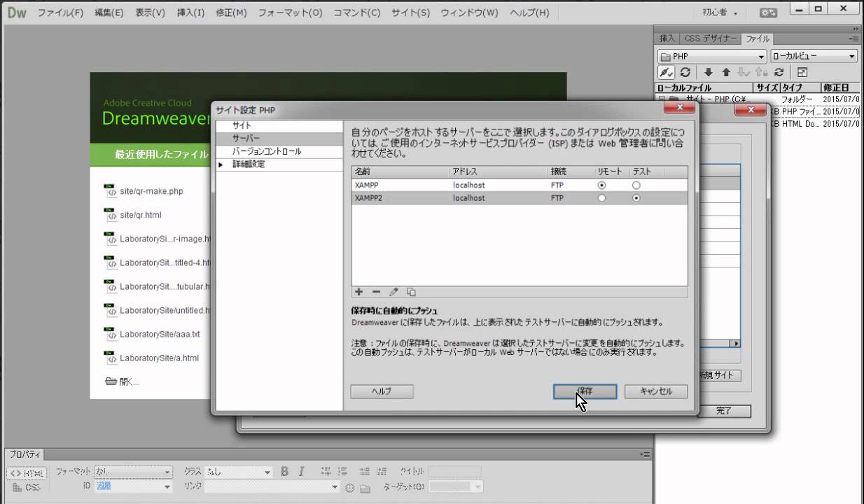Click the horizontal scrollbar arrow in Manage Sites

(x=735, y=344)
